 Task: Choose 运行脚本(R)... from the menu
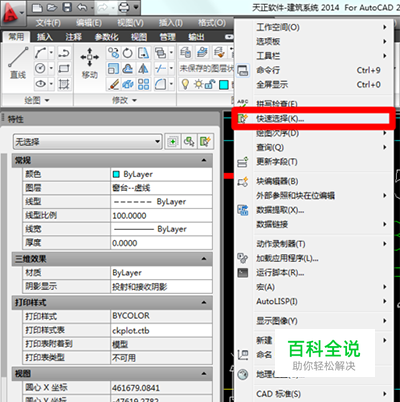click(313, 273)
